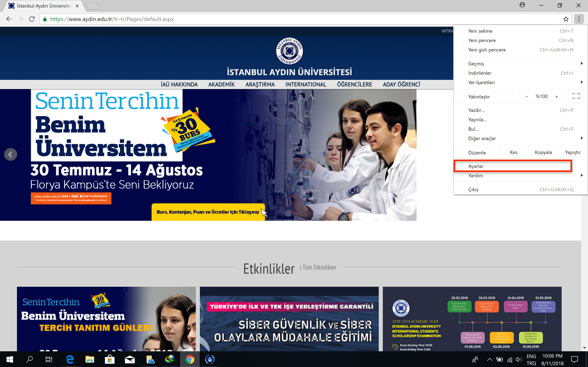The width and height of the screenshot is (588, 367).
Task: Expand the Yardım submenu
Action: [520, 175]
